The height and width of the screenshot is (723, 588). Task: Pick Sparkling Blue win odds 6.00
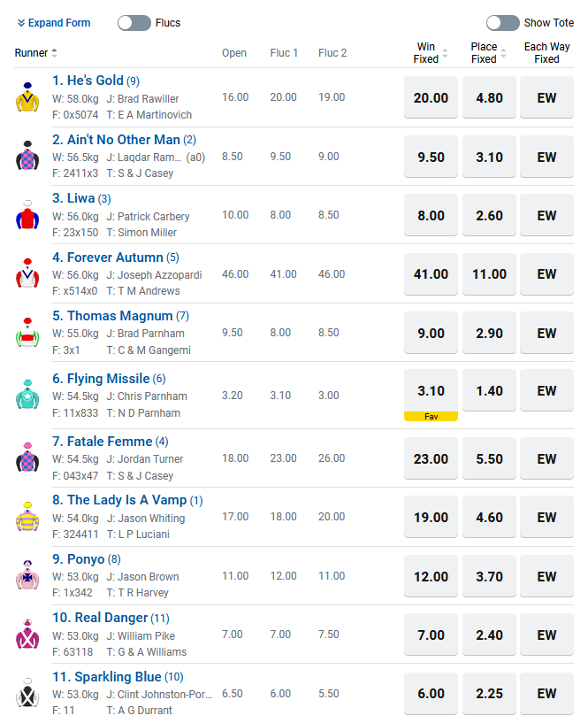pos(431,694)
